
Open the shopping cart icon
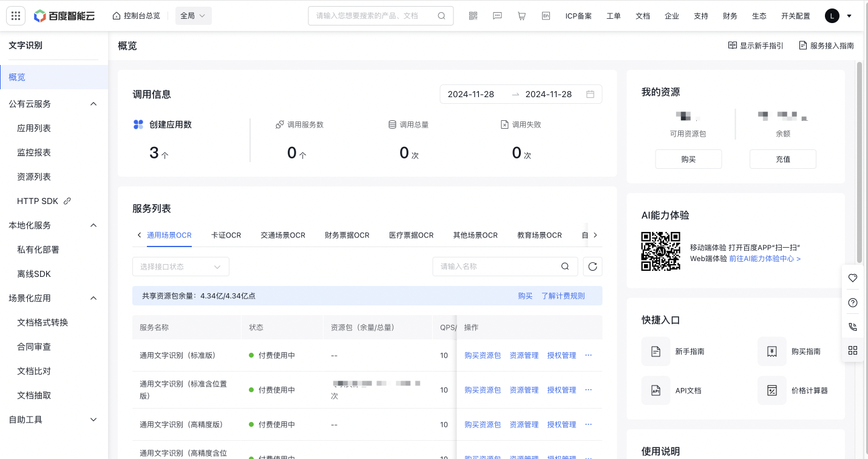[x=522, y=16]
